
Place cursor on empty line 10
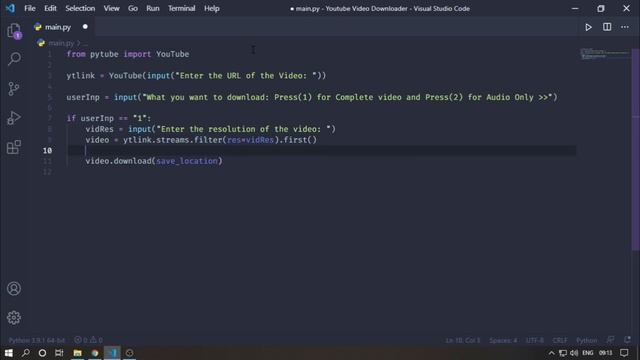click(322, 150)
